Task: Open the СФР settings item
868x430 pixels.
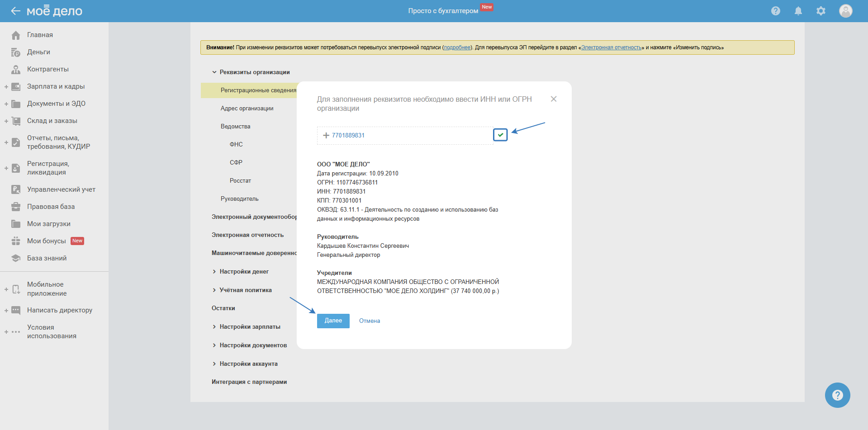Action: (x=236, y=163)
